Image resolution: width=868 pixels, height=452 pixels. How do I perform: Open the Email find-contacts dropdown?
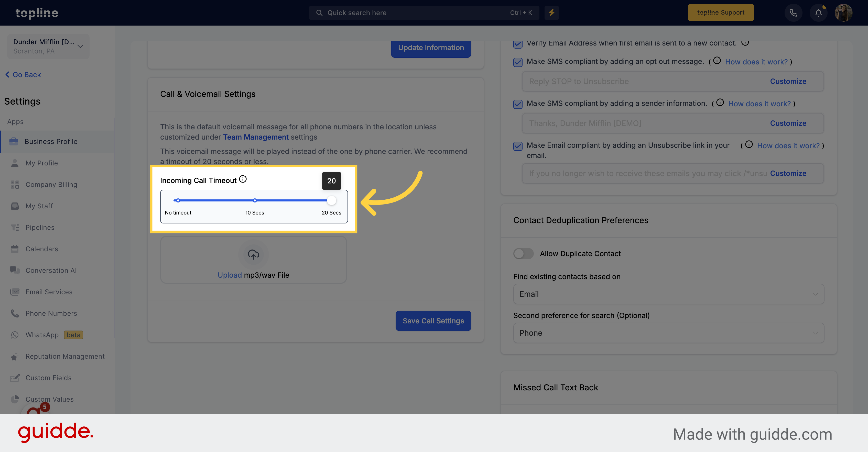coord(668,294)
